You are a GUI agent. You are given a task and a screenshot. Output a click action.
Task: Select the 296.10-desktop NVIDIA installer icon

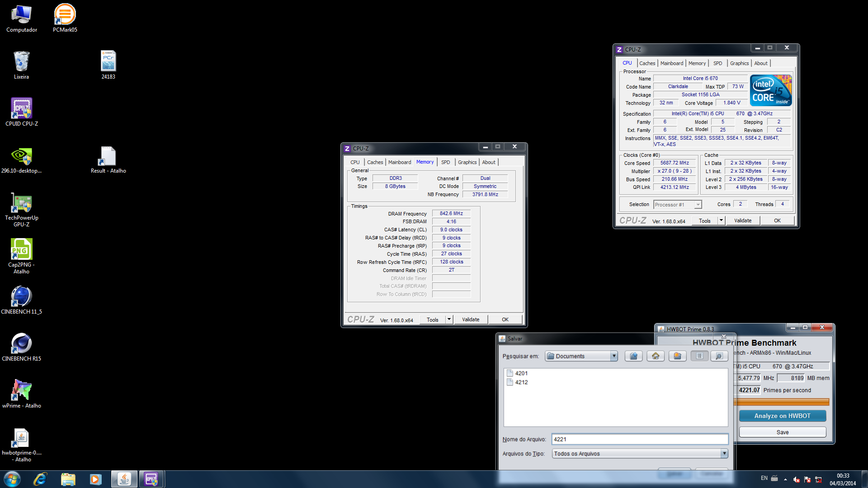click(21, 160)
